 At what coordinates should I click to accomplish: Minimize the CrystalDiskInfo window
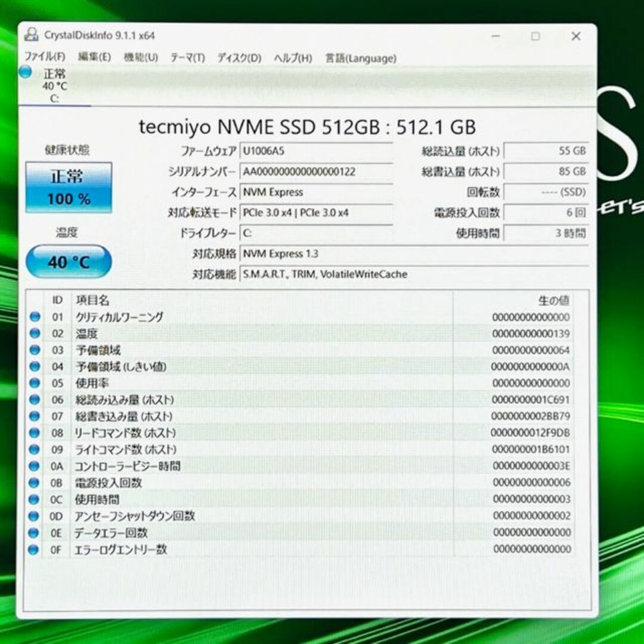pos(496,36)
